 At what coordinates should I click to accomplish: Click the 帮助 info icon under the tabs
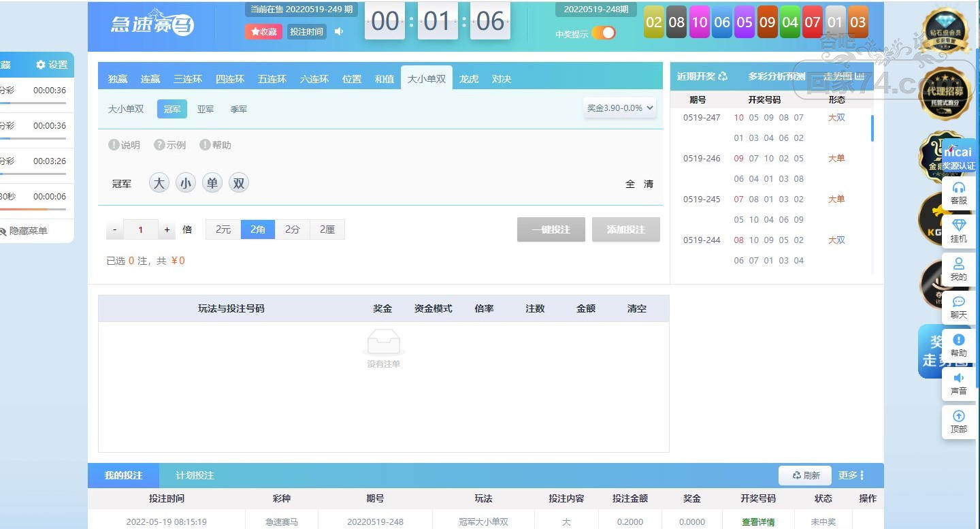pyautogui.click(x=205, y=145)
